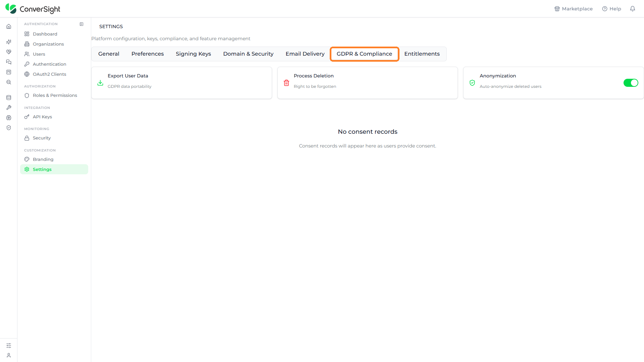This screenshot has height=362, width=644.
Task: Go to Organizations in sidebar
Action: (54, 44)
